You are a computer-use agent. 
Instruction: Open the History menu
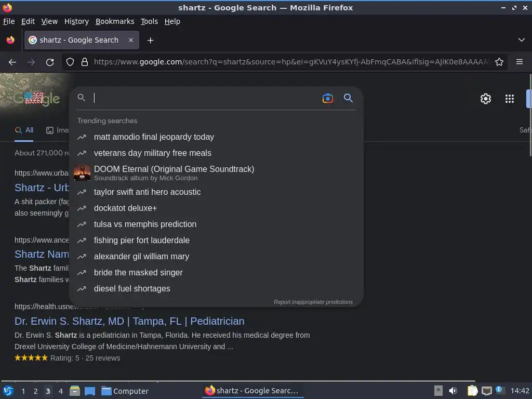click(x=76, y=21)
